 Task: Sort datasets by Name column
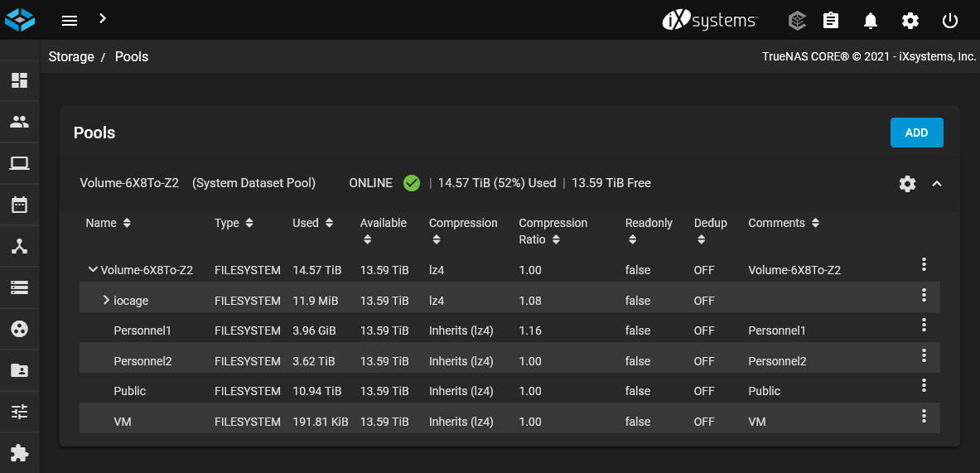tap(109, 223)
